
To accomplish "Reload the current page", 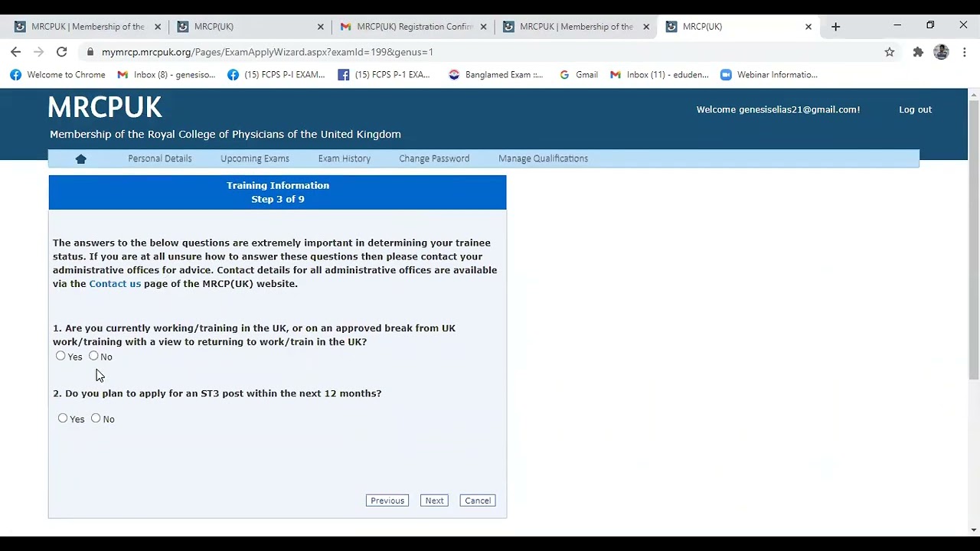I will (x=62, y=52).
